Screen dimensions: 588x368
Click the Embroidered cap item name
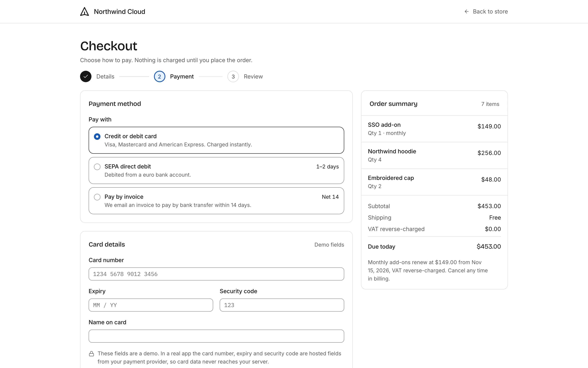point(391,178)
